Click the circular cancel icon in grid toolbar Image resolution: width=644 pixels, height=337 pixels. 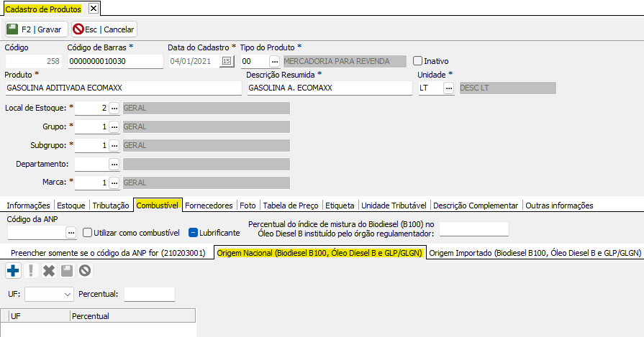85,271
